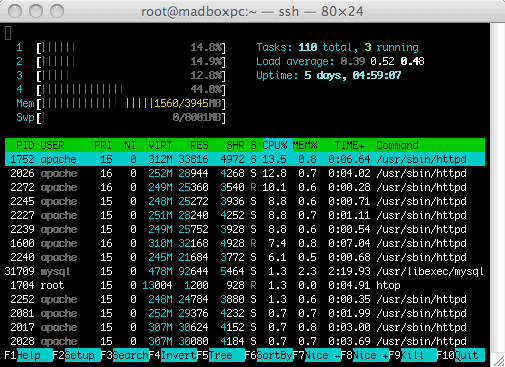
Task: Open F6 SortBy options
Action: [268, 355]
